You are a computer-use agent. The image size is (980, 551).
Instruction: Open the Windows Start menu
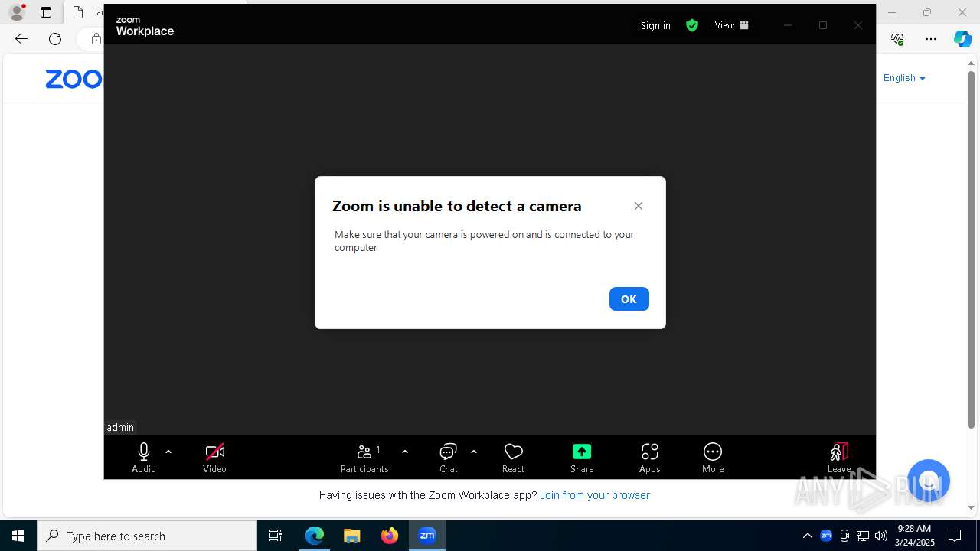pos(18,536)
